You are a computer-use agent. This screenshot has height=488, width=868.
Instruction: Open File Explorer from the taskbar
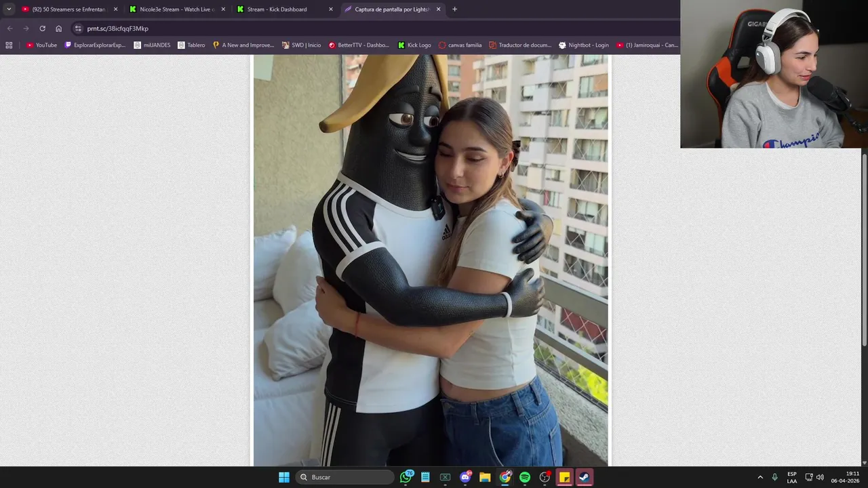click(485, 477)
